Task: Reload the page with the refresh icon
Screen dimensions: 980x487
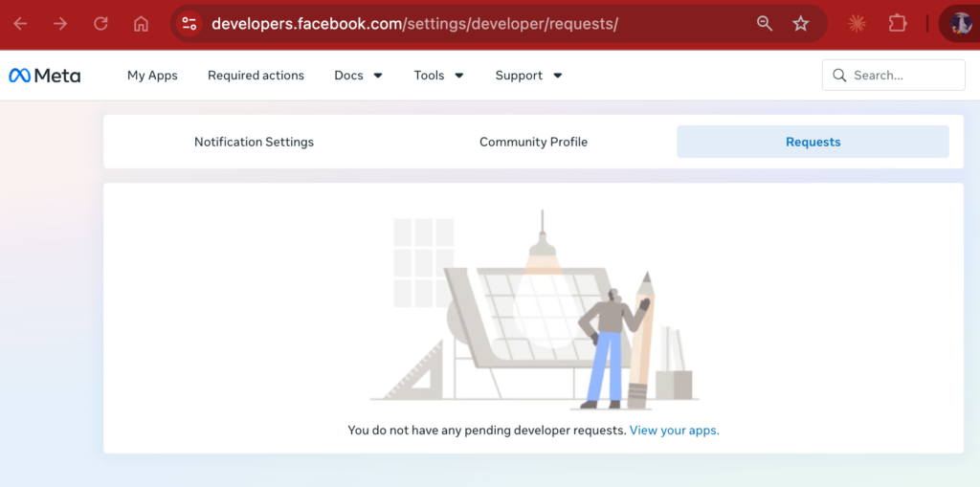Action: [100, 24]
